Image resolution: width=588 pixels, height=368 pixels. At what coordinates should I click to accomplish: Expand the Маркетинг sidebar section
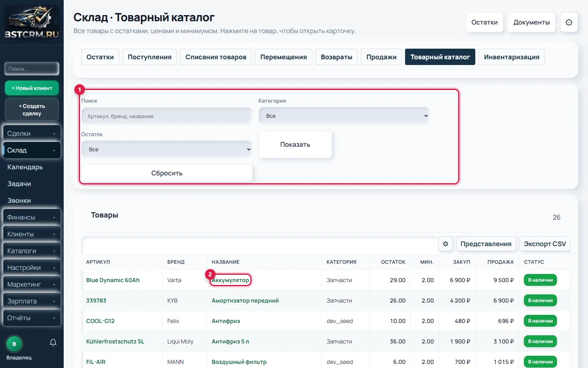[32, 284]
